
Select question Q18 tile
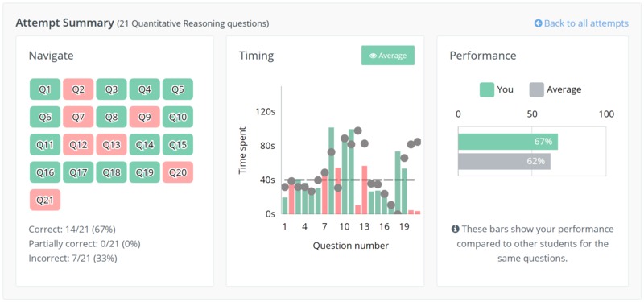coord(111,172)
